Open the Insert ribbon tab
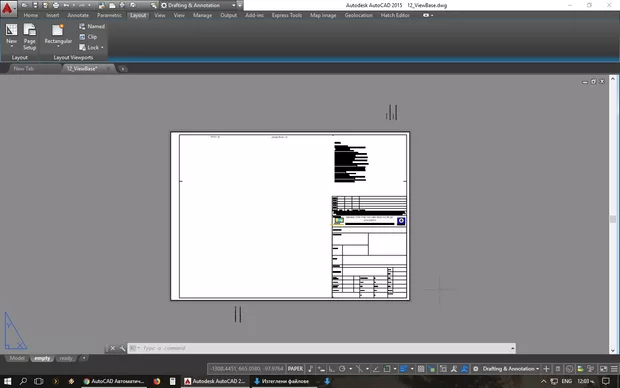This screenshot has width=620, height=388. (x=53, y=15)
